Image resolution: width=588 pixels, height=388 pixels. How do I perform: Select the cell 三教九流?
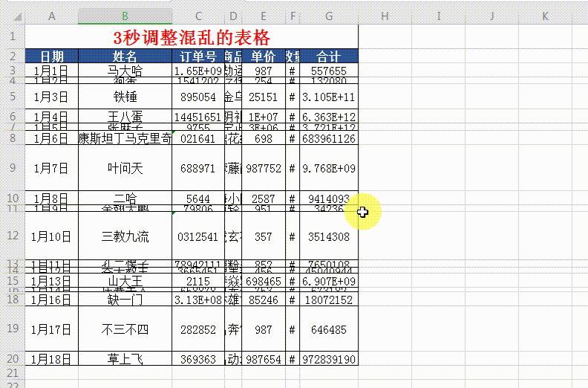(125, 236)
